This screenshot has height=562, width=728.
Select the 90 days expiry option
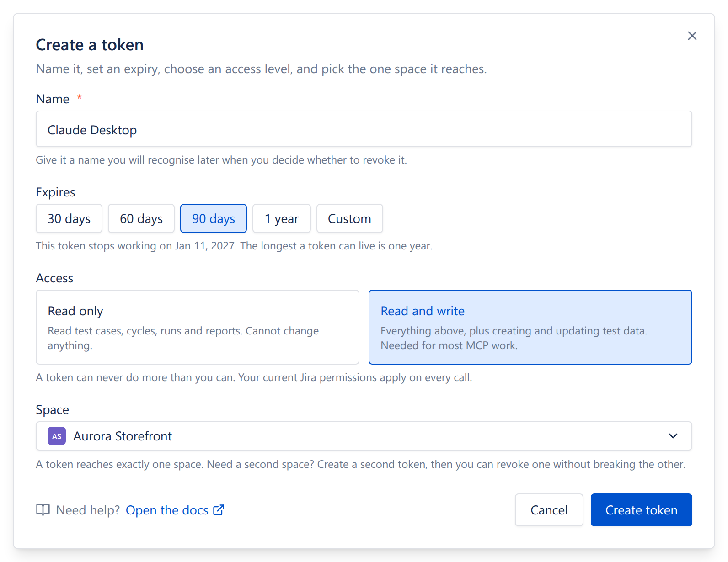coord(214,218)
